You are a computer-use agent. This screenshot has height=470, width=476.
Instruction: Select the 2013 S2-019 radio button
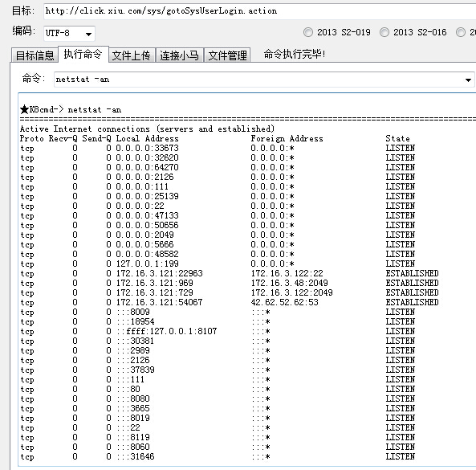[x=308, y=32]
